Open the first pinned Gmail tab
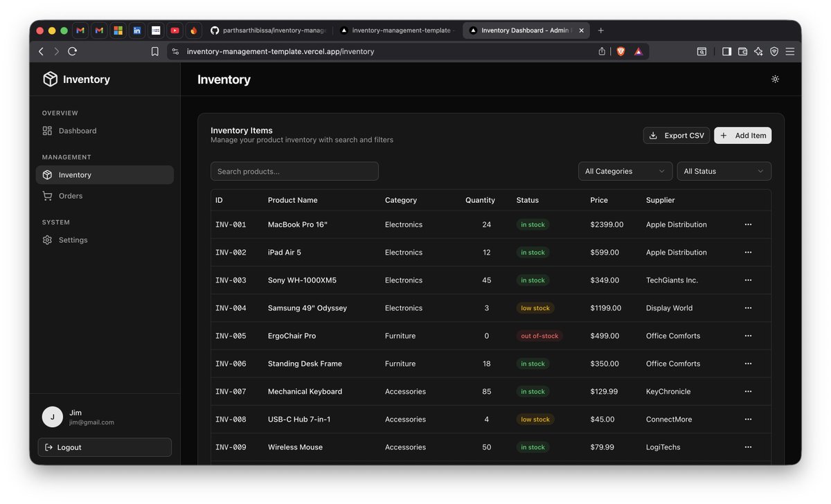 81,30
